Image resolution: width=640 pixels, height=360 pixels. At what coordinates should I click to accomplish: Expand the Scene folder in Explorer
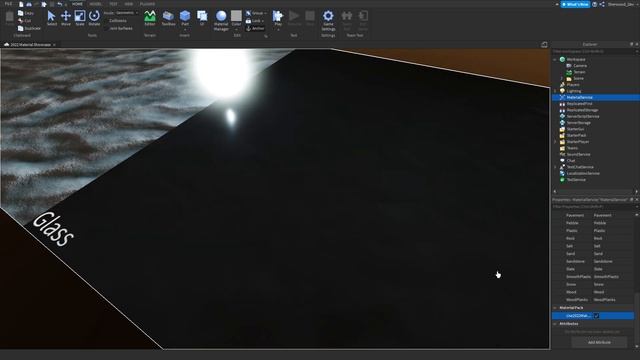click(x=562, y=78)
